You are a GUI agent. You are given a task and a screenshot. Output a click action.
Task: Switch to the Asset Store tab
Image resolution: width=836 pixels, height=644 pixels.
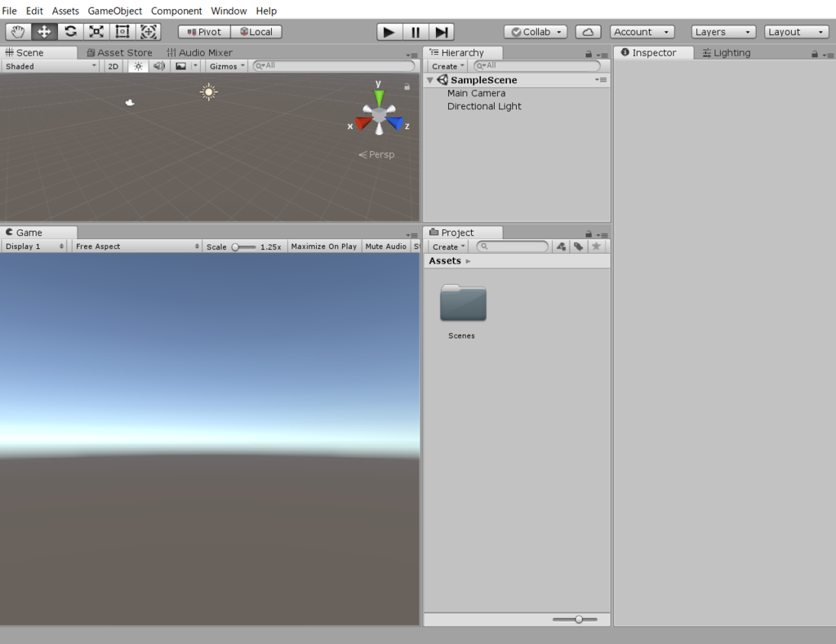tap(119, 53)
